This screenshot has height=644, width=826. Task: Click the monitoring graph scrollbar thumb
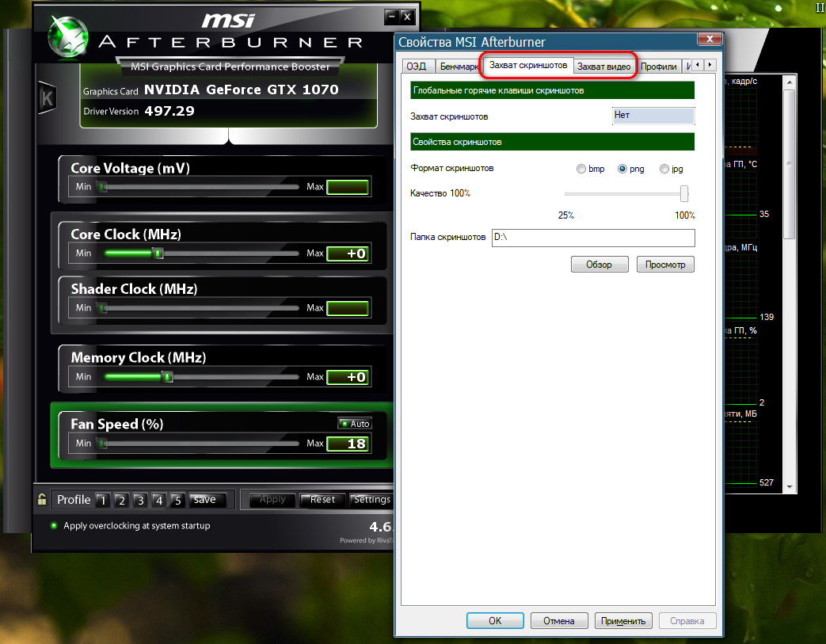[789, 164]
